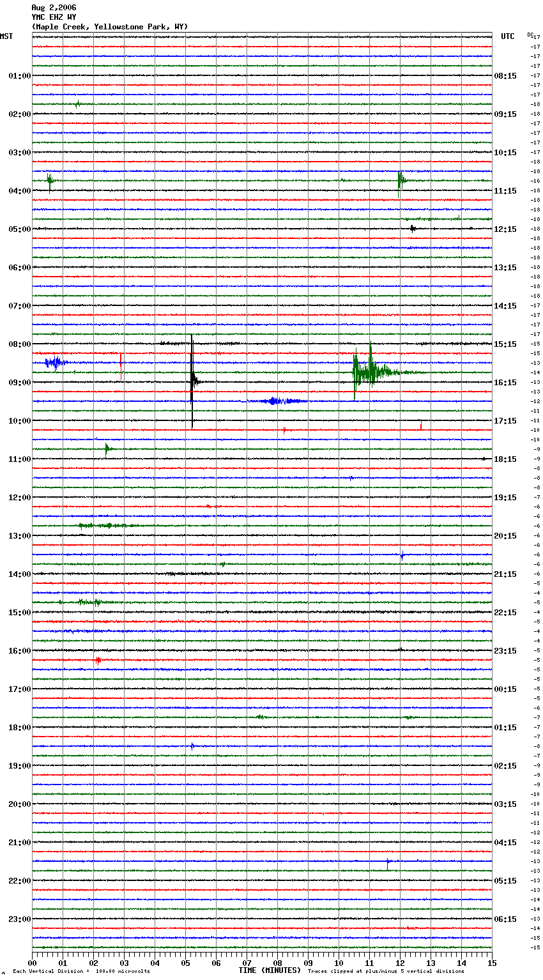Image resolution: width=543 pixels, height=980 pixels.
Task: Click the "(Maple Creek, Yellowstone Park, WY)" location text
Action: [x=110, y=27]
